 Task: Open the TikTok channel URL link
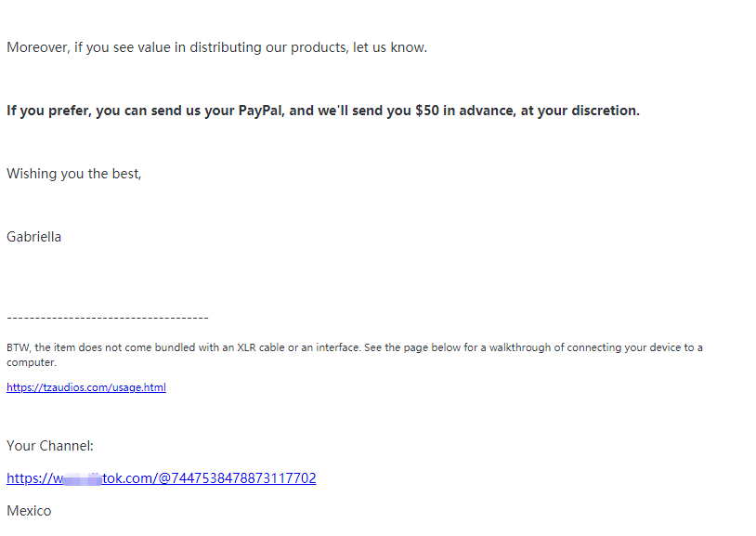tap(161, 478)
